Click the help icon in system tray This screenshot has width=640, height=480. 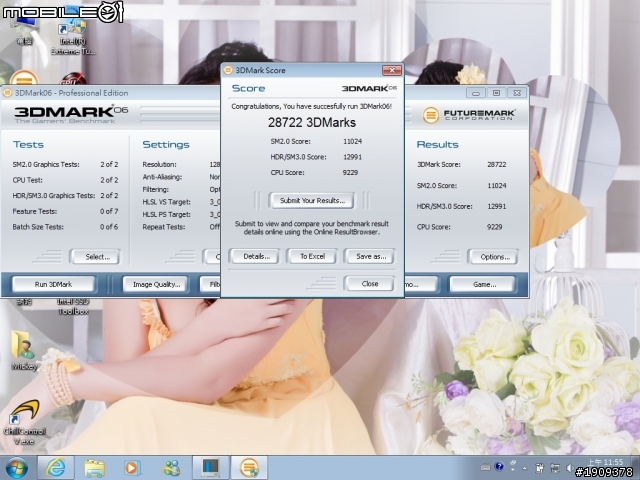click(x=498, y=467)
